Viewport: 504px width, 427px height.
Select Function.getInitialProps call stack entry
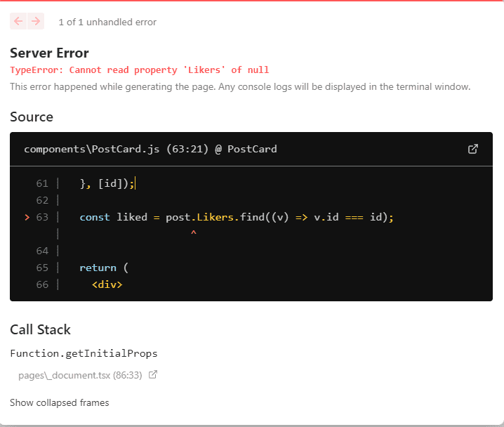point(84,353)
